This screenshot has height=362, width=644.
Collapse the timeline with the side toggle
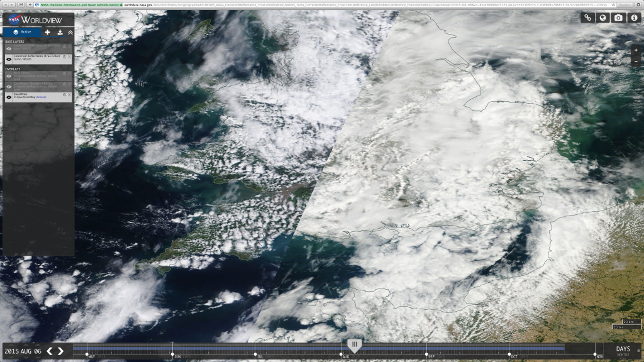(639, 351)
